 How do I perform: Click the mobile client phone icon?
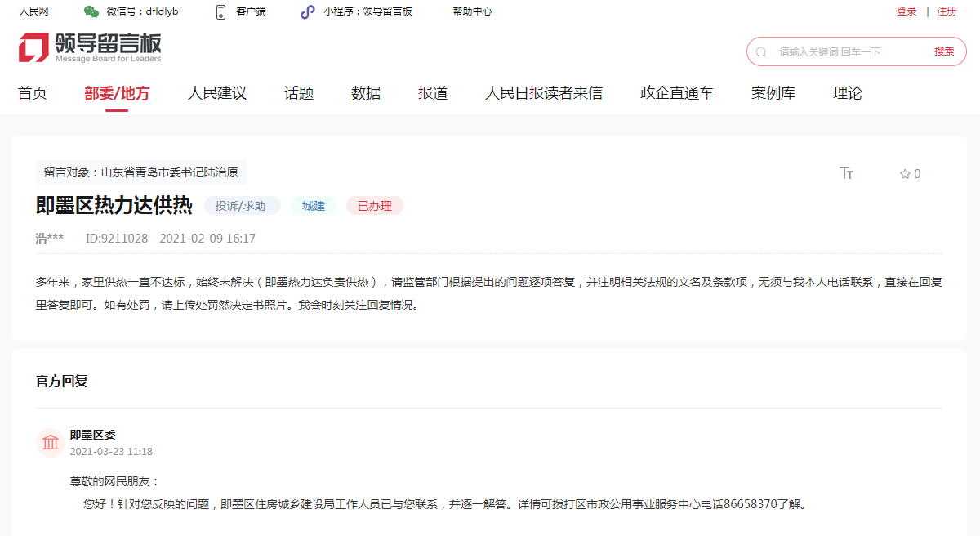point(220,11)
